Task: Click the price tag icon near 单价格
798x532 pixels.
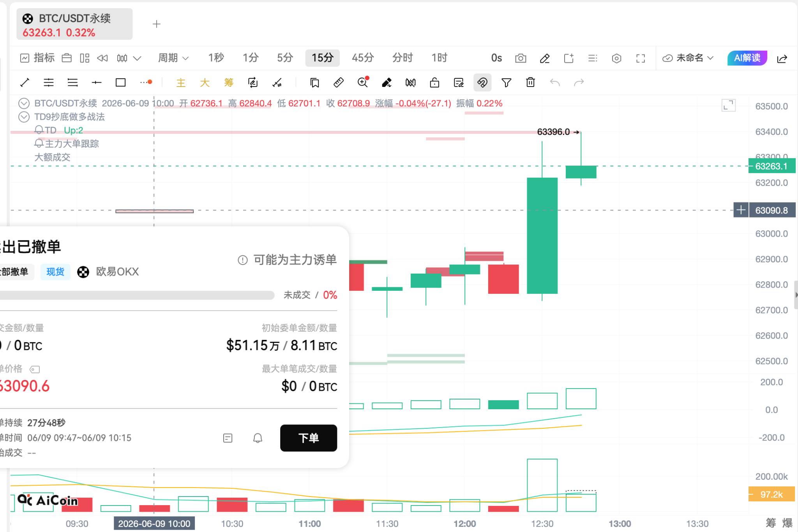Action: [x=35, y=369]
